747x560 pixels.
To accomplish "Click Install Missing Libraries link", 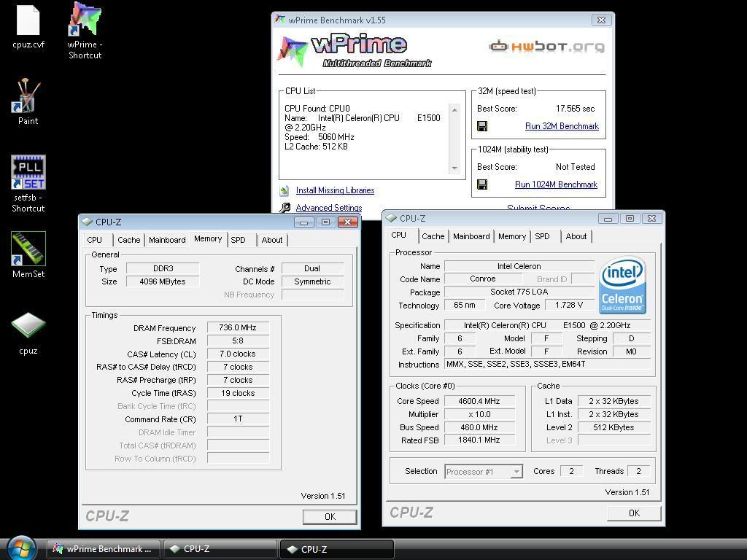I will click(x=335, y=190).
